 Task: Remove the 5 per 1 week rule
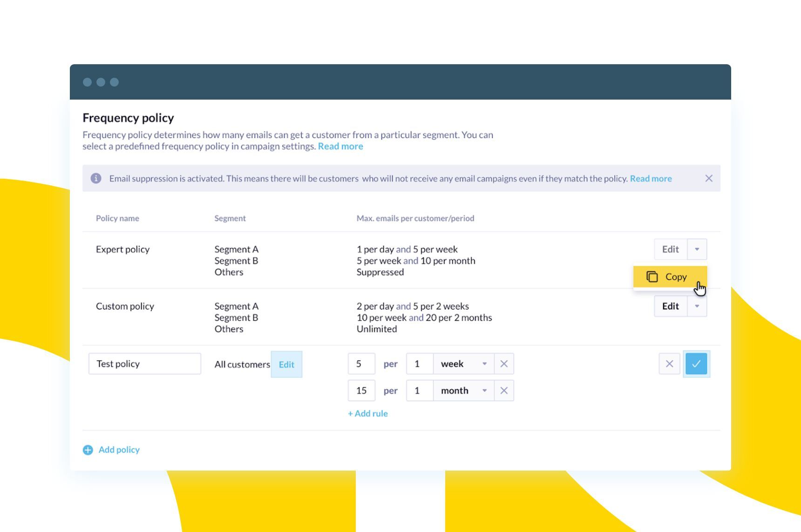coord(504,364)
